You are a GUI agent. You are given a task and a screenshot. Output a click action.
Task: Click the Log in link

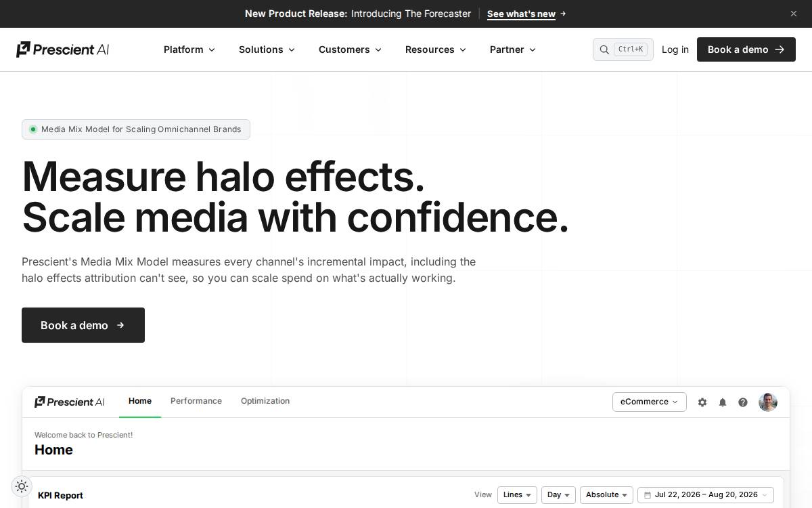[675, 49]
